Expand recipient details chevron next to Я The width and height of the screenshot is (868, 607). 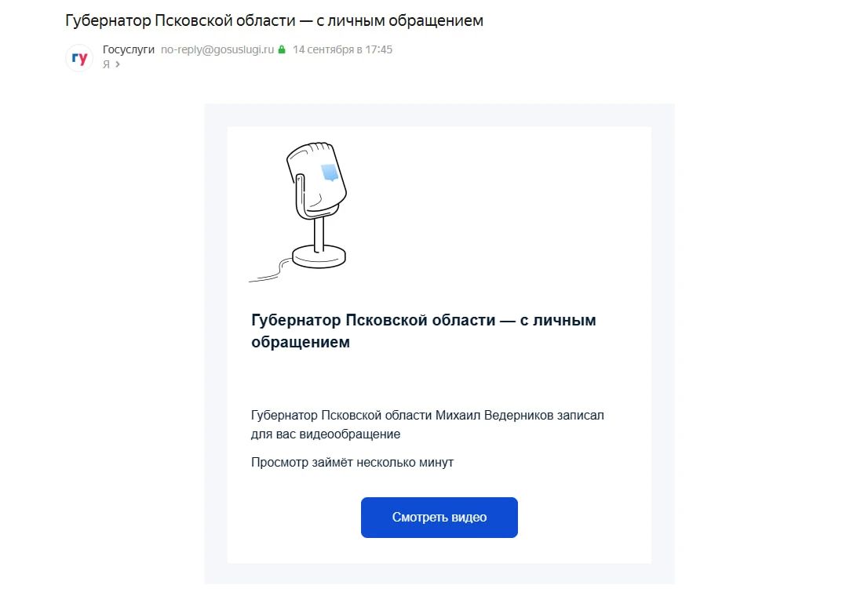(118, 64)
